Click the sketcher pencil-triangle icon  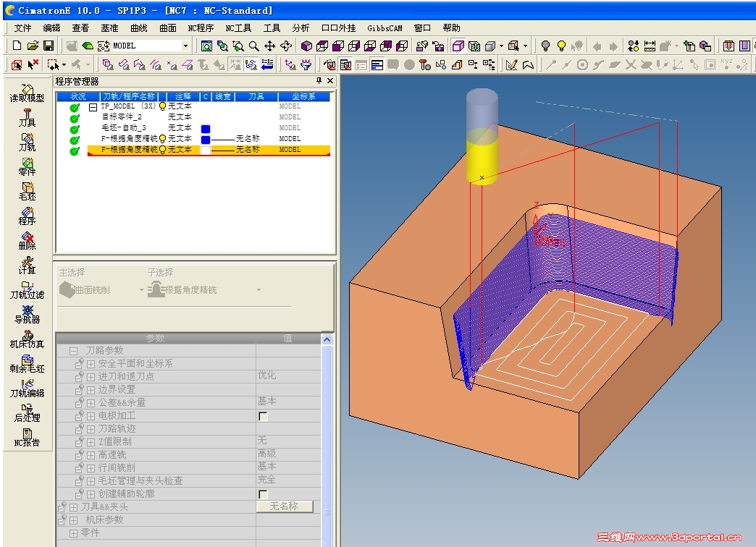(511, 64)
